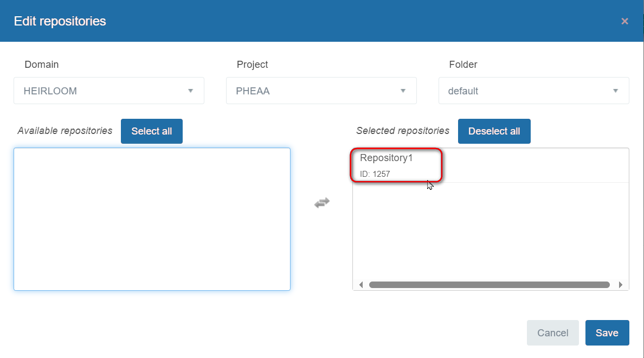Deselect all repositories using Deselect all
This screenshot has width=644, height=358.
click(494, 131)
